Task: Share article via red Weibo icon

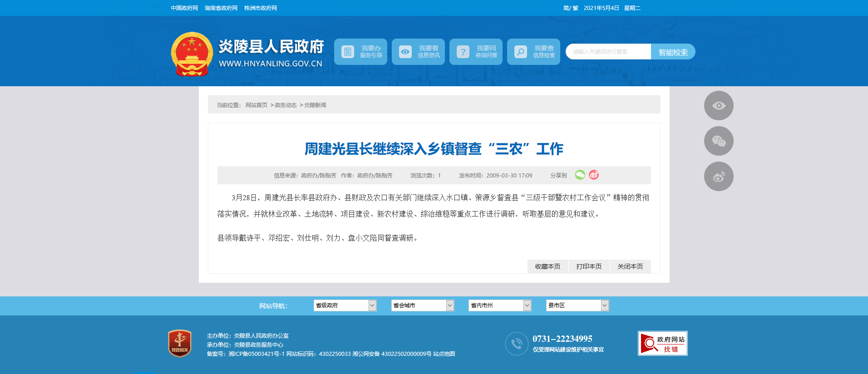Action: click(594, 175)
